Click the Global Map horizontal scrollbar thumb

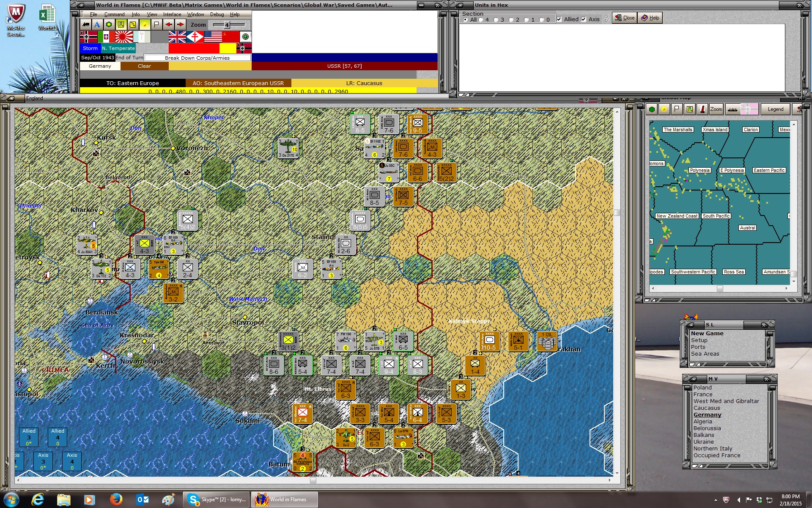[x=720, y=288]
